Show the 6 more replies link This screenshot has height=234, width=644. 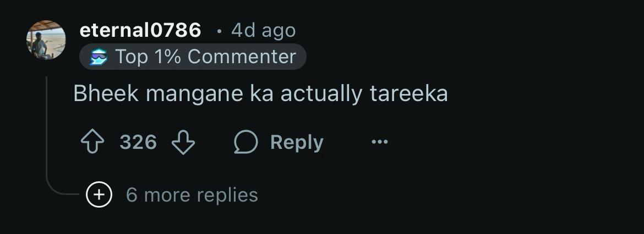click(192, 194)
